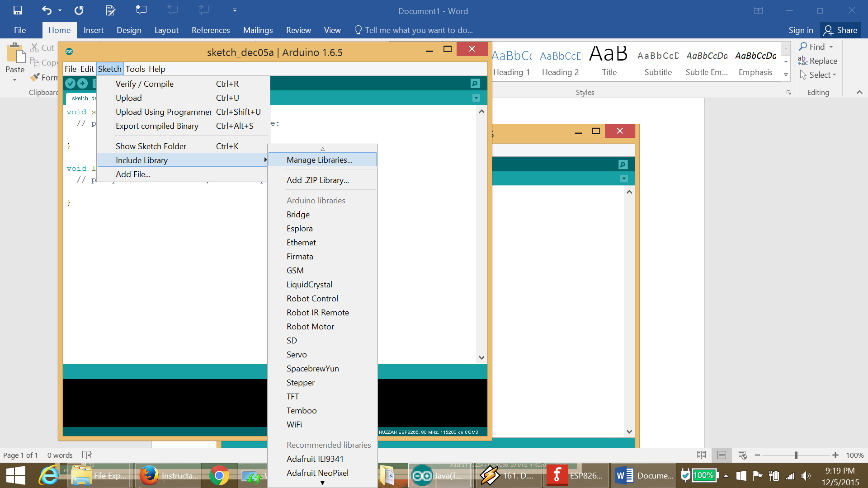Click the proofing icon in status bar

click(87, 455)
